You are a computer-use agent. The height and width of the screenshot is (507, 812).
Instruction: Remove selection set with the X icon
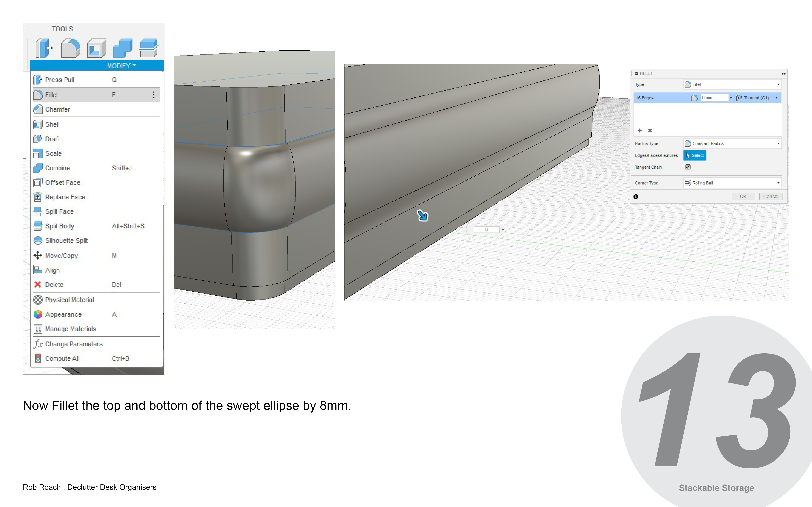tap(650, 130)
